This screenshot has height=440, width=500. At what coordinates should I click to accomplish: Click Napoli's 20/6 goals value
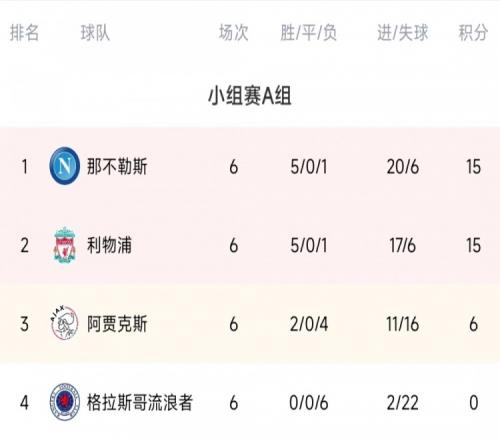pos(403,167)
